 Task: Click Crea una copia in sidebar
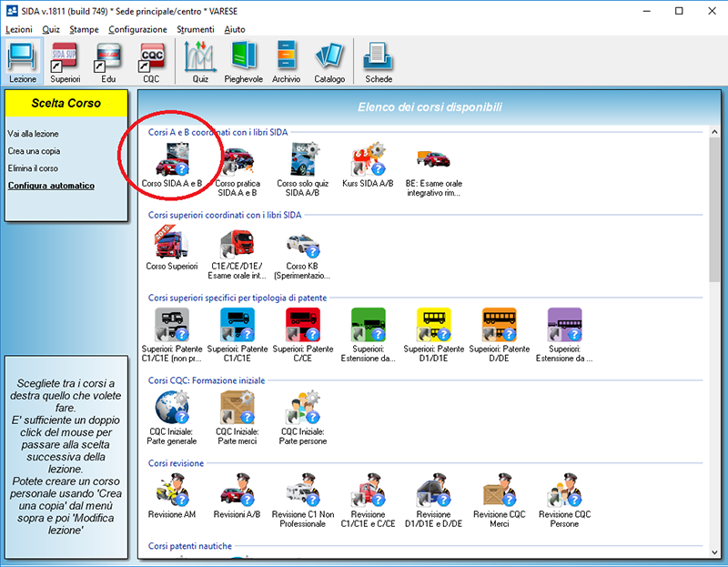(34, 151)
